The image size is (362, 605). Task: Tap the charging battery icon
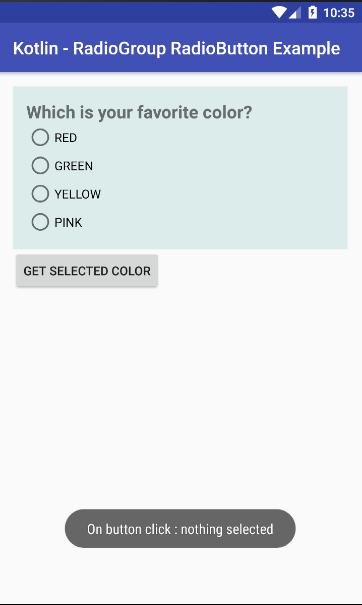click(x=313, y=12)
